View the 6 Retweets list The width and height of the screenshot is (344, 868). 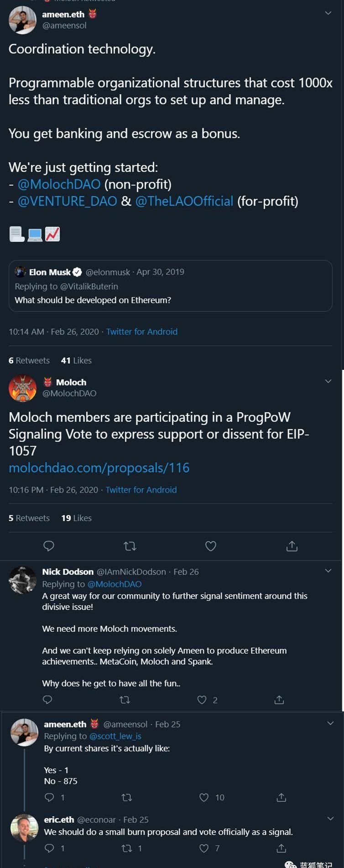pos(29,360)
